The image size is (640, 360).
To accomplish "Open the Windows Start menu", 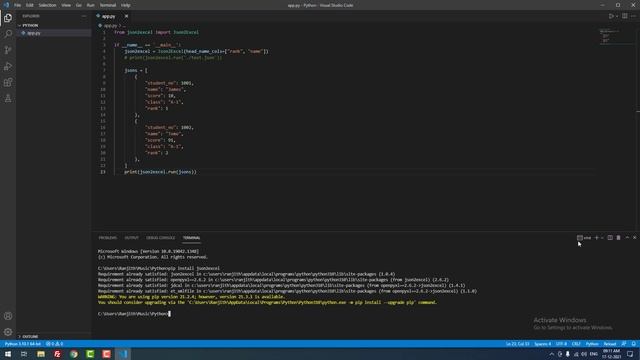I will click(8, 354).
